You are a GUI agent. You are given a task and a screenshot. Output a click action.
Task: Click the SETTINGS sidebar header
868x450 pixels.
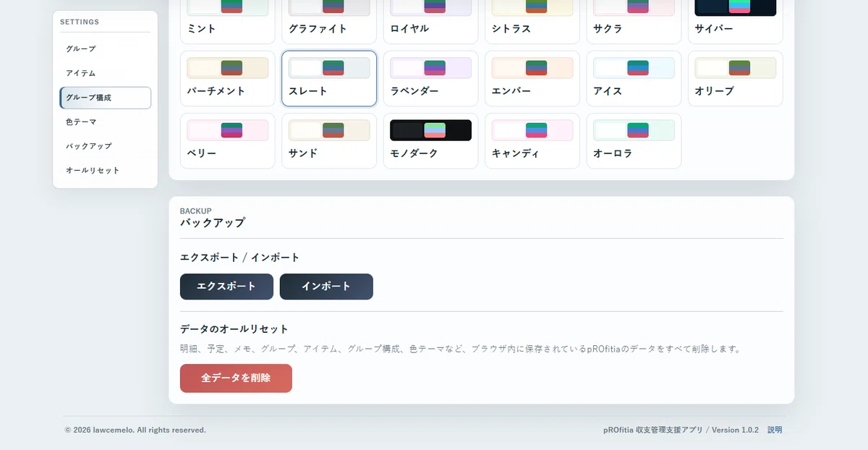[80, 22]
